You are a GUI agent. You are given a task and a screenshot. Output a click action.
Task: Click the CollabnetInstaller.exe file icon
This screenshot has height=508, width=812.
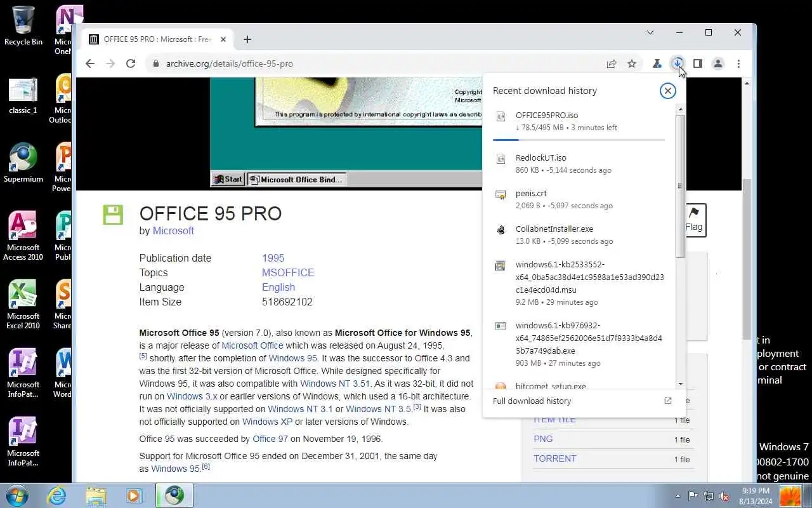click(501, 230)
